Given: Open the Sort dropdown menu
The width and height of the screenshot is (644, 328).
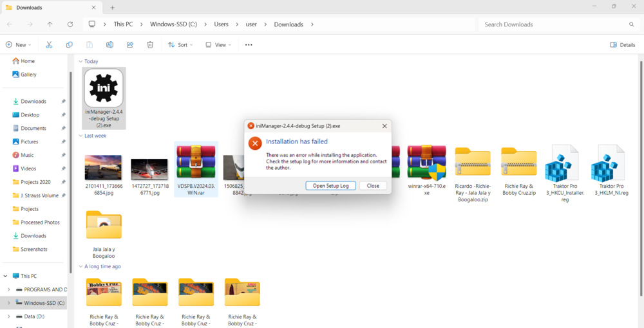Looking at the screenshot, I should pos(180,45).
